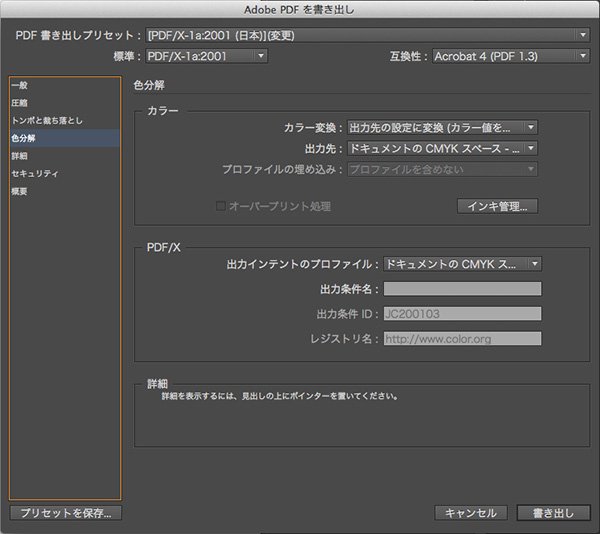Click the 色分解 panel heading
Viewport: 600px width, 534px height.
(149, 85)
